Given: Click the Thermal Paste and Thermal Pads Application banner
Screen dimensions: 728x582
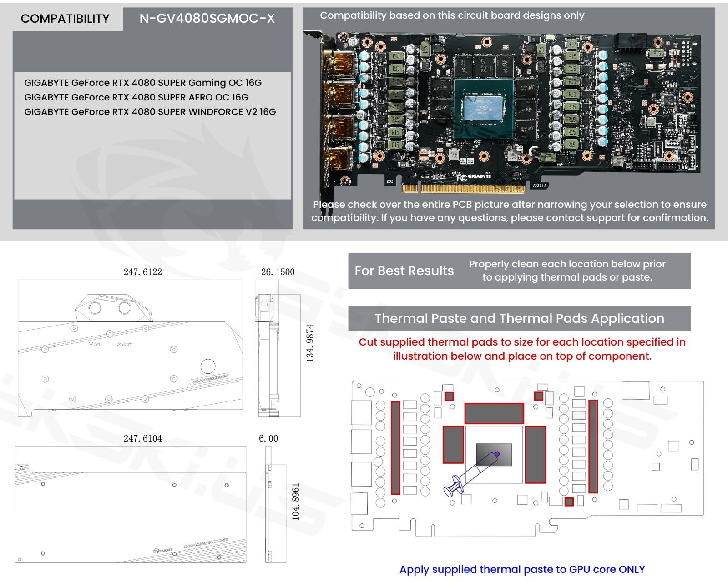Looking at the screenshot, I should tap(519, 318).
